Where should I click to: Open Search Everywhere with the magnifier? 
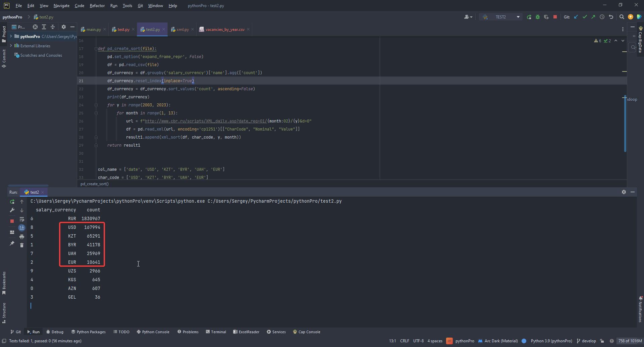[x=622, y=17]
